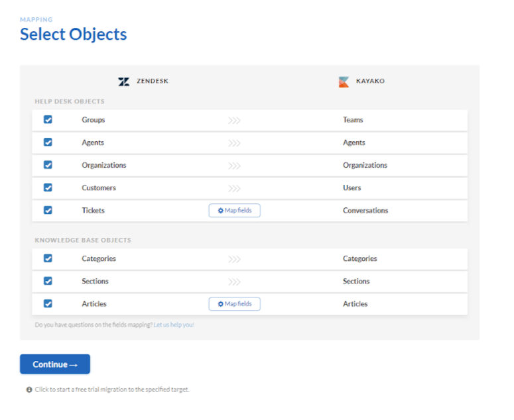Open Map fields for Articles
This screenshot has height=420, width=514.
click(x=235, y=304)
